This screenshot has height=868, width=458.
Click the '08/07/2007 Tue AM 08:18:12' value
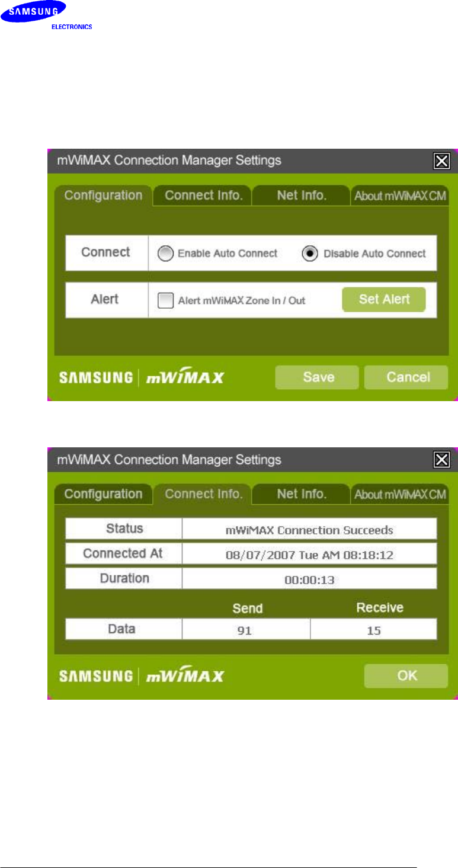pos(309,555)
